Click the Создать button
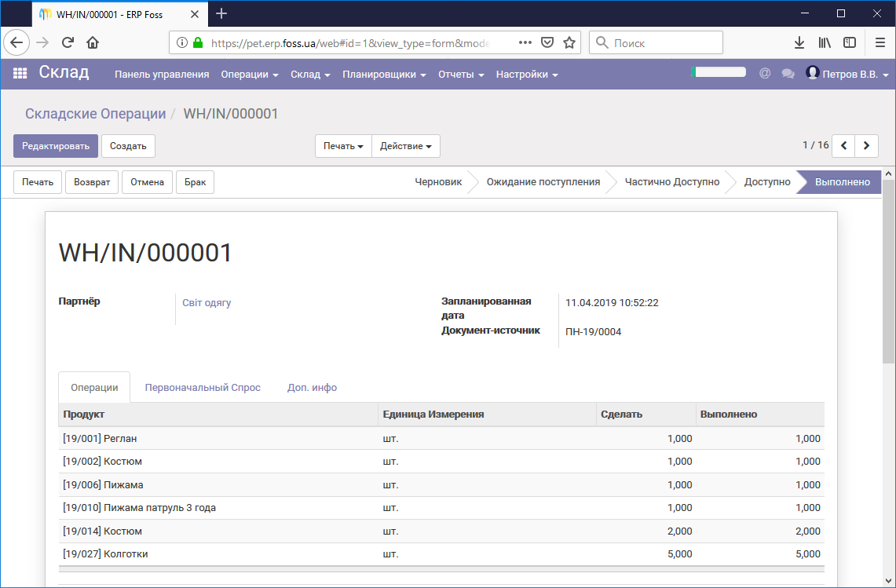Viewport: 896px width, 588px height. pos(128,146)
